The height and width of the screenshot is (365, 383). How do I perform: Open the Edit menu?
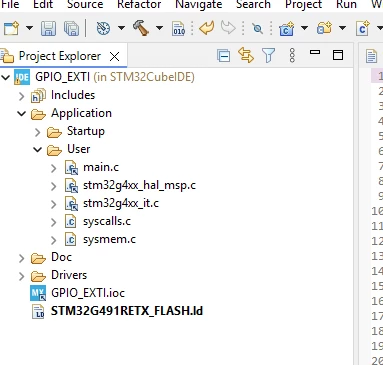click(x=43, y=4)
